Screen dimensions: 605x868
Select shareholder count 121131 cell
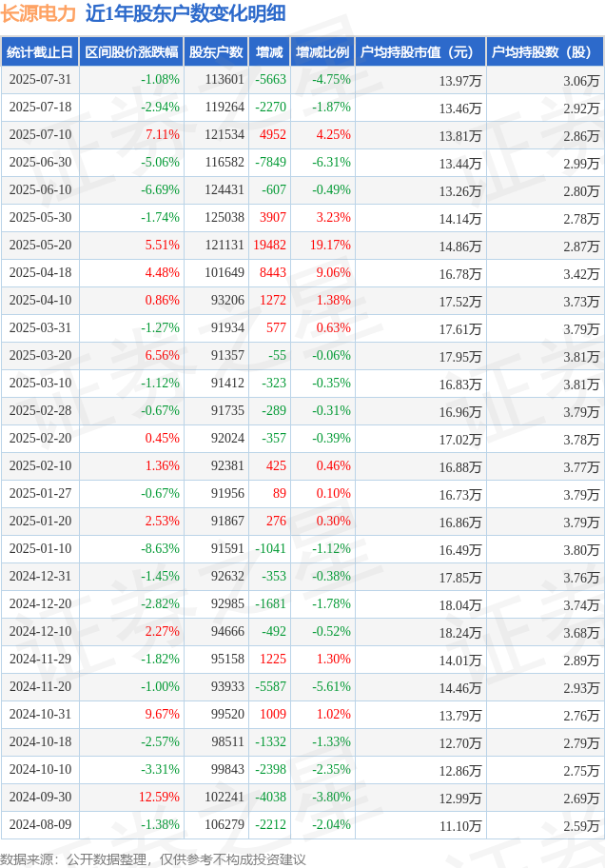coord(224,245)
